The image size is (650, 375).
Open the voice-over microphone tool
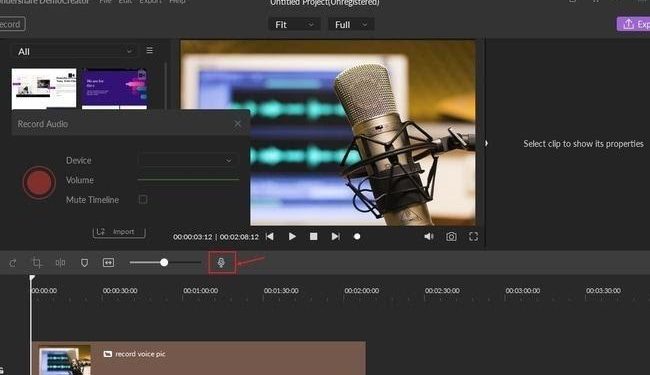221,262
